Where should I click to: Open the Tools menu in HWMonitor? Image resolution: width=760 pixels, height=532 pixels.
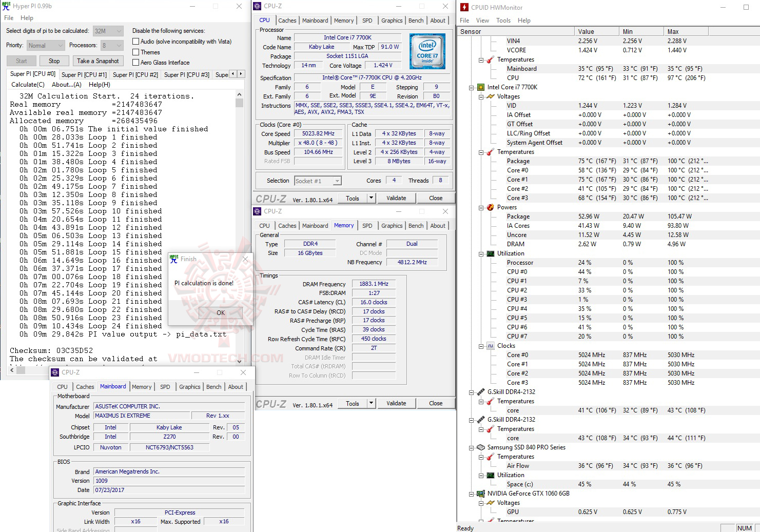coord(503,21)
